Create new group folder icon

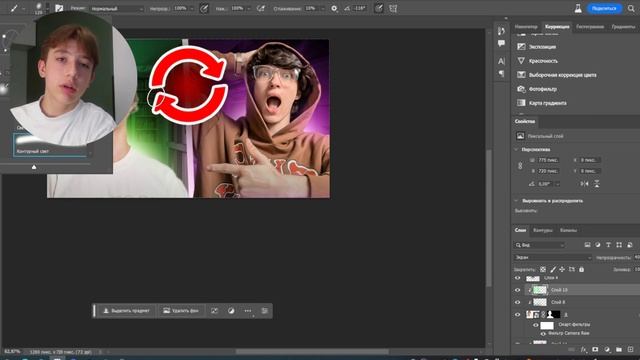pos(619,349)
